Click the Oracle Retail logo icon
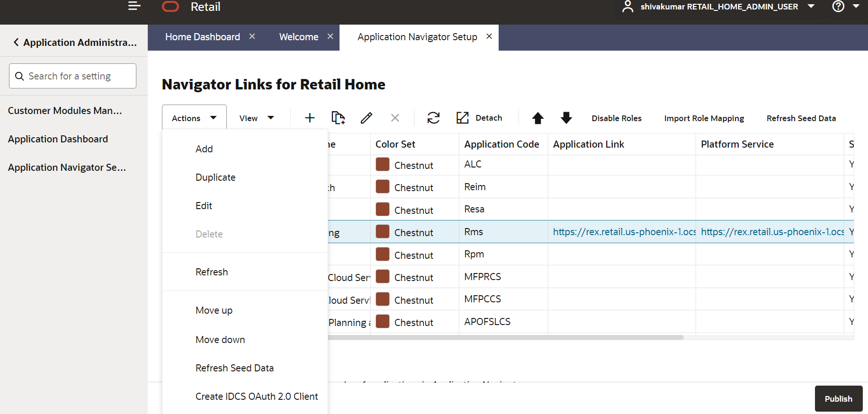 pos(170,7)
